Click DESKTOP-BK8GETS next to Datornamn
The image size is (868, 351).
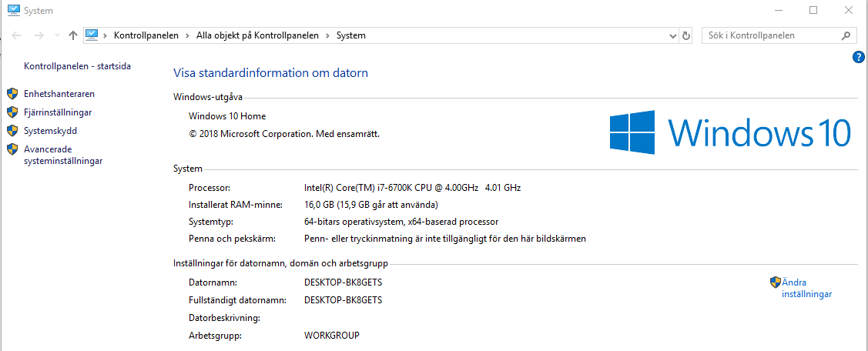(344, 282)
